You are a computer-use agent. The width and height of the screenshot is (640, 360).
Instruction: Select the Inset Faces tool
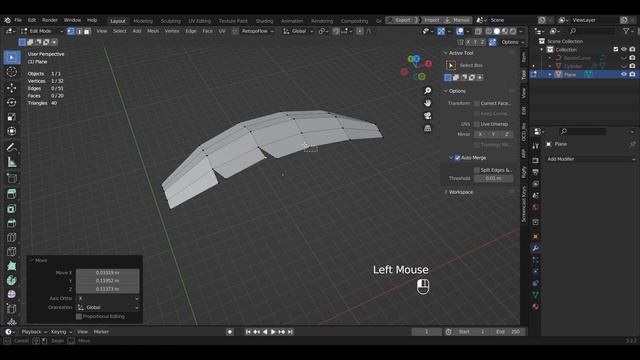coord(12,209)
